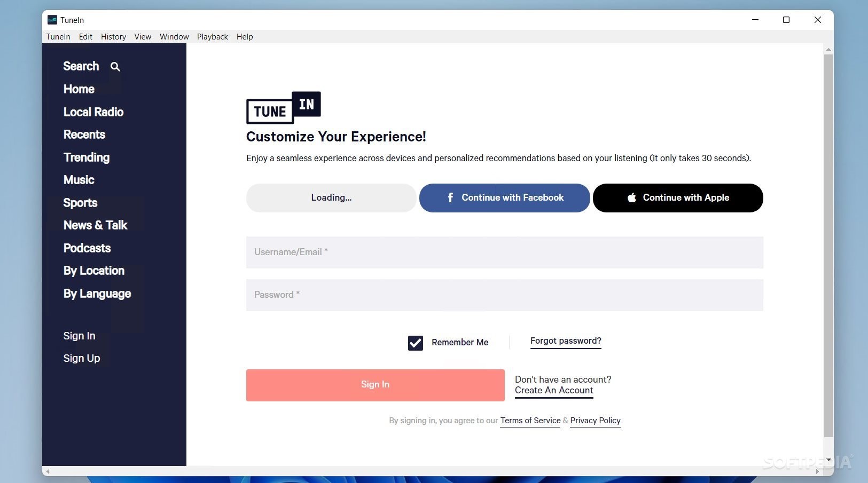Click the search magnifier icon in sidebar

click(x=115, y=67)
